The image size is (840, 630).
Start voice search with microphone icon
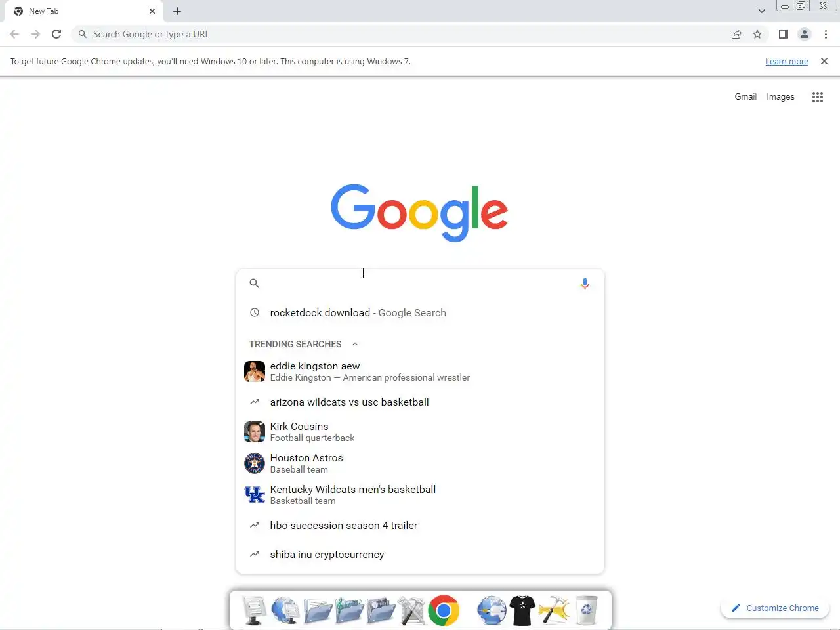(585, 283)
